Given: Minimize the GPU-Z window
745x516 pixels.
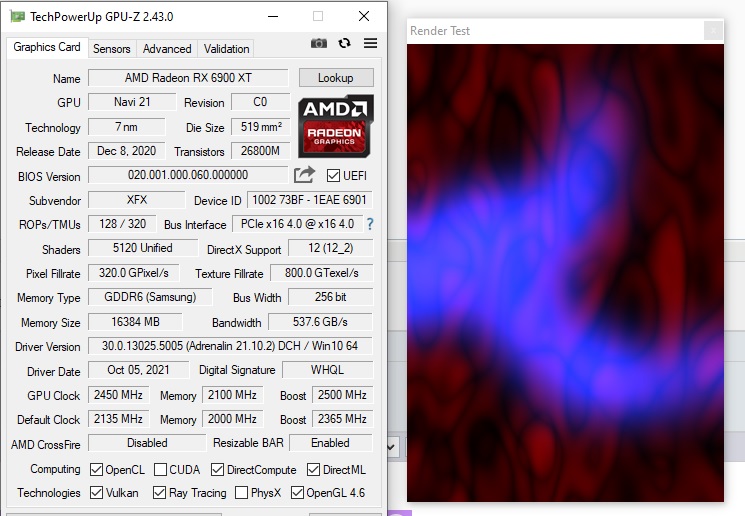Looking at the screenshot, I should 273,16.
